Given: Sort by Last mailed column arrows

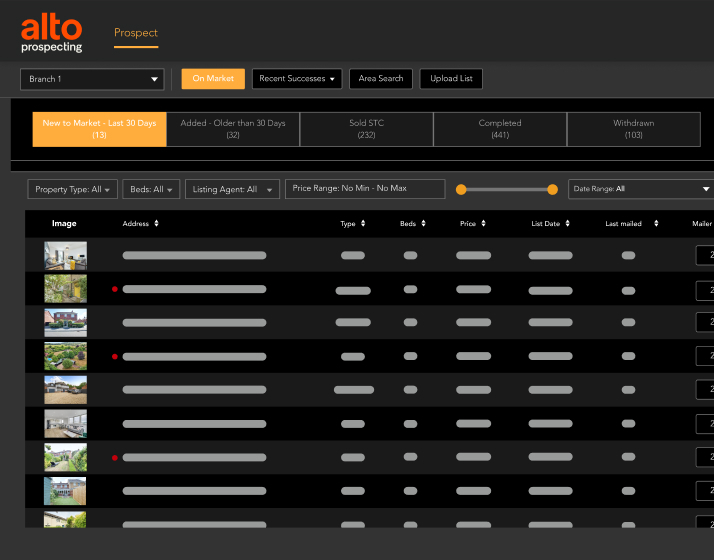Looking at the screenshot, I should tap(656, 224).
